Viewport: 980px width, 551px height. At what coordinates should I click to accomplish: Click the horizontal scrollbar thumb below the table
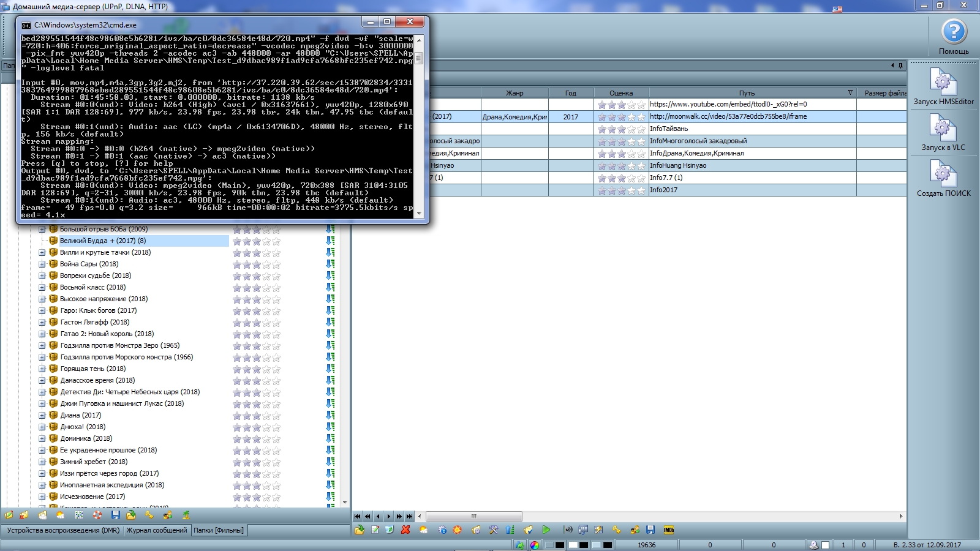point(473,516)
